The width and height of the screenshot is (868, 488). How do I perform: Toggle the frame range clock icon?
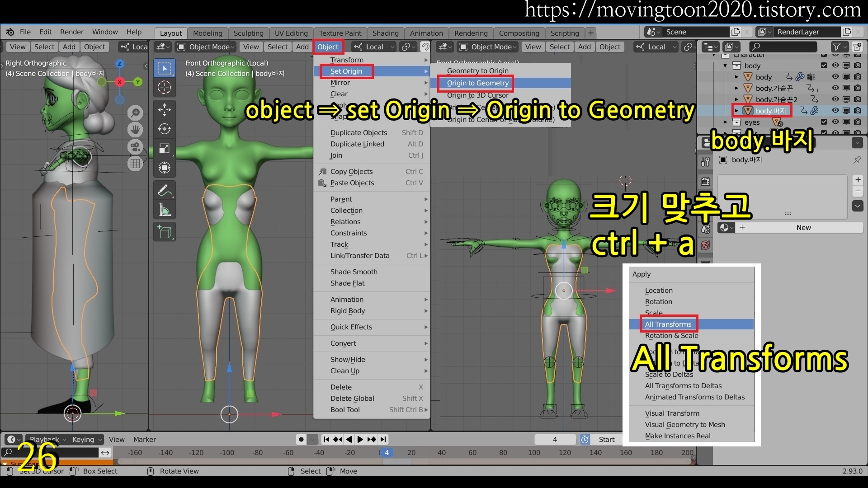click(x=585, y=439)
